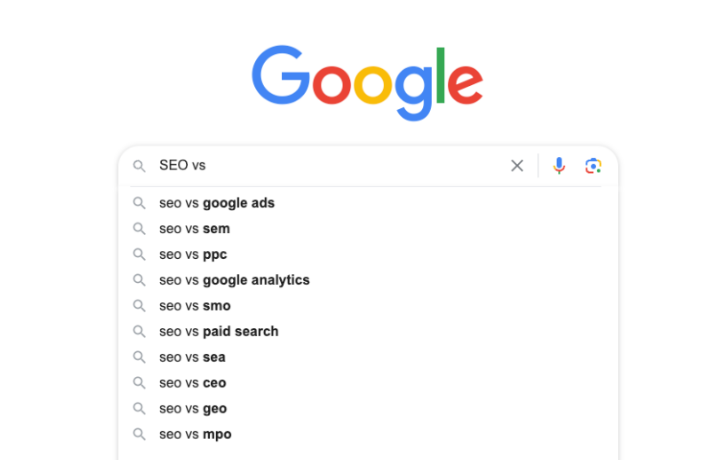Screen dimensions: 722x460
Task: Clear the search box text
Action: click(x=517, y=166)
